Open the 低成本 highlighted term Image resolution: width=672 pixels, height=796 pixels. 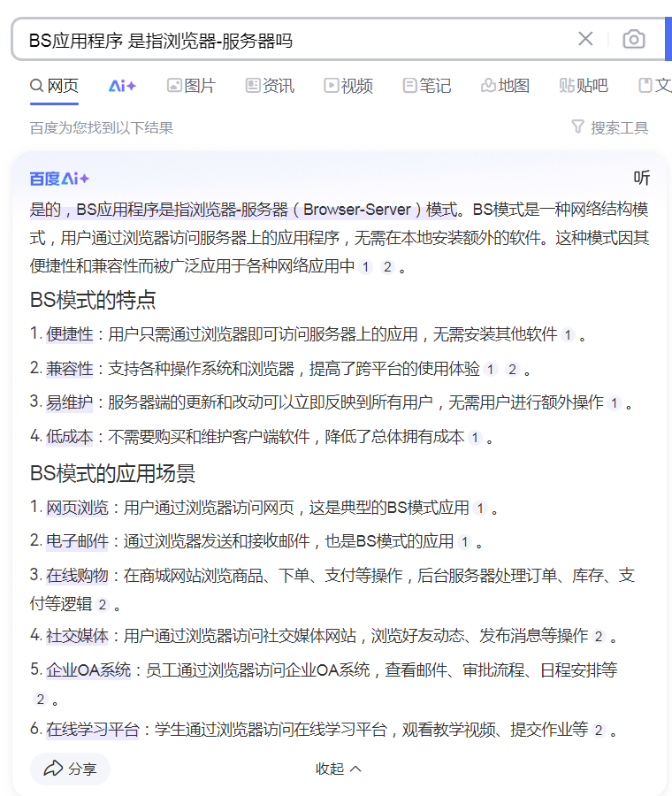[70, 437]
